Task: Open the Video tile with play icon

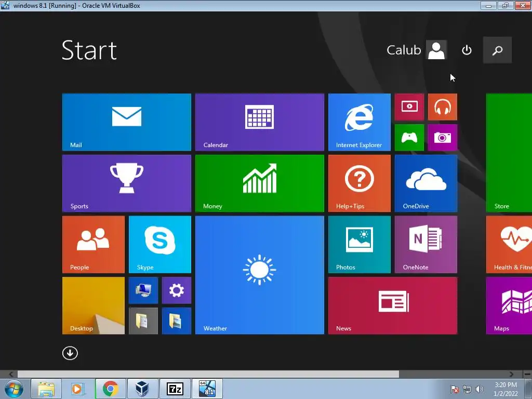Action: tap(409, 107)
